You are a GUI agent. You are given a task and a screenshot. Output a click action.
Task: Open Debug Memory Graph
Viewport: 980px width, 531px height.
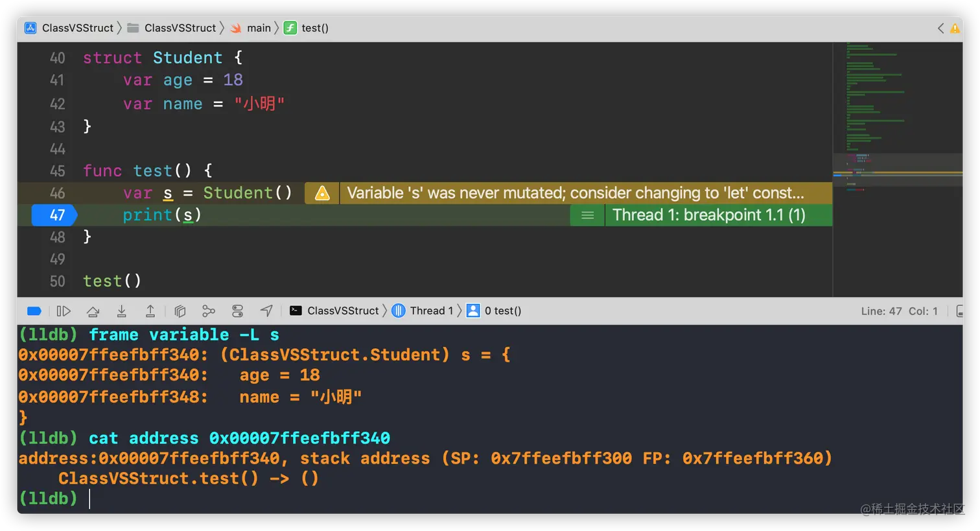[x=208, y=311]
